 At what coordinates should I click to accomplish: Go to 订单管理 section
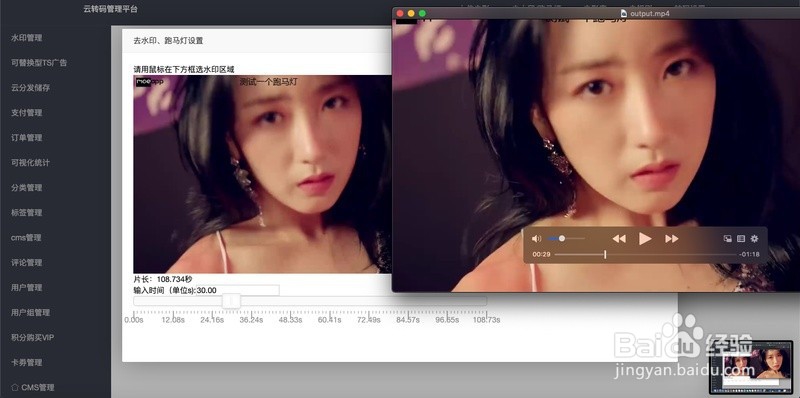point(27,138)
